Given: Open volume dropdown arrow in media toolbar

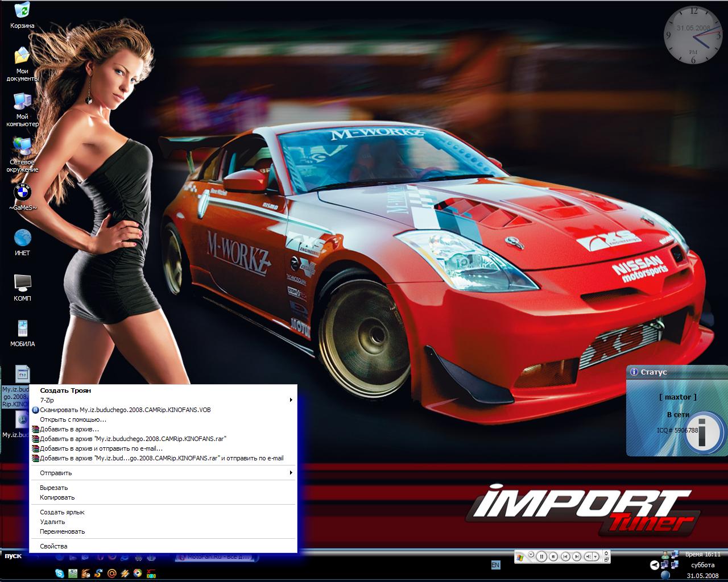Looking at the screenshot, I should click(x=595, y=557).
